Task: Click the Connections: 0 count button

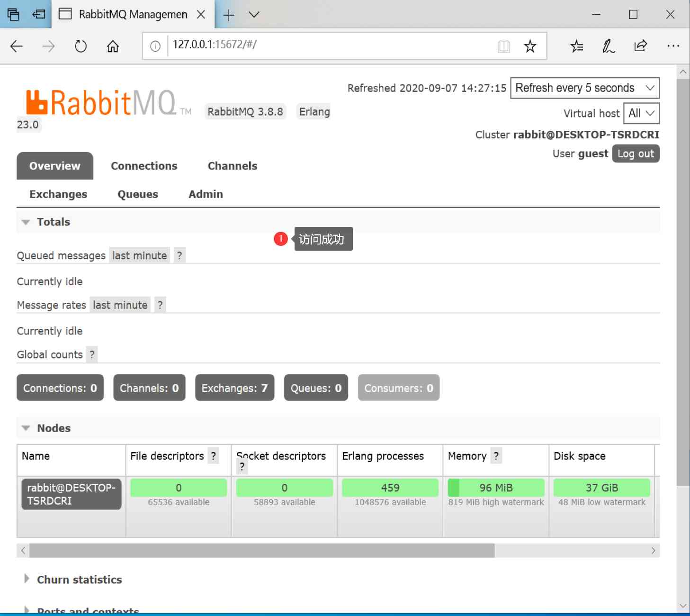Action: tap(60, 388)
